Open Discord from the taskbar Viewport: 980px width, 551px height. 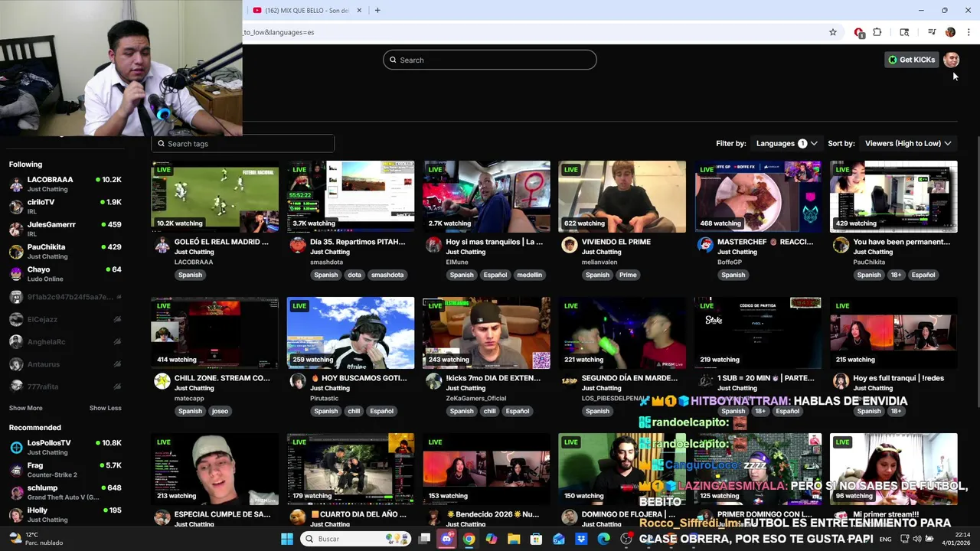(446, 539)
